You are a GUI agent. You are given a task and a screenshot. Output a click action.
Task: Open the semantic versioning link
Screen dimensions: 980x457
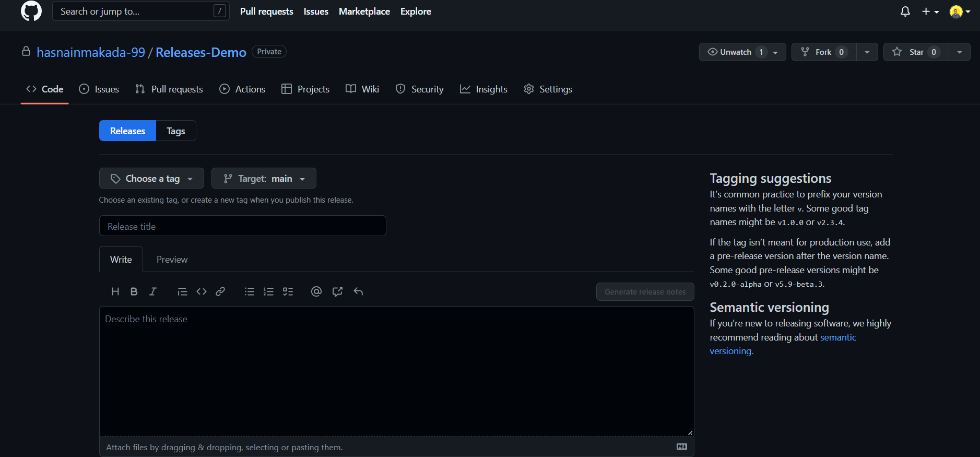[x=783, y=344]
